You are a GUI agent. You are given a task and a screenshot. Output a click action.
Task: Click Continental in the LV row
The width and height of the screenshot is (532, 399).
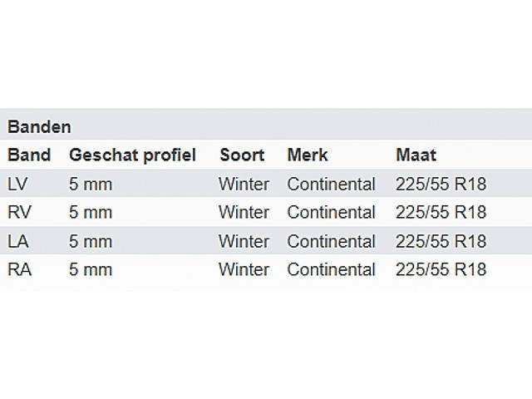coord(331,184)
